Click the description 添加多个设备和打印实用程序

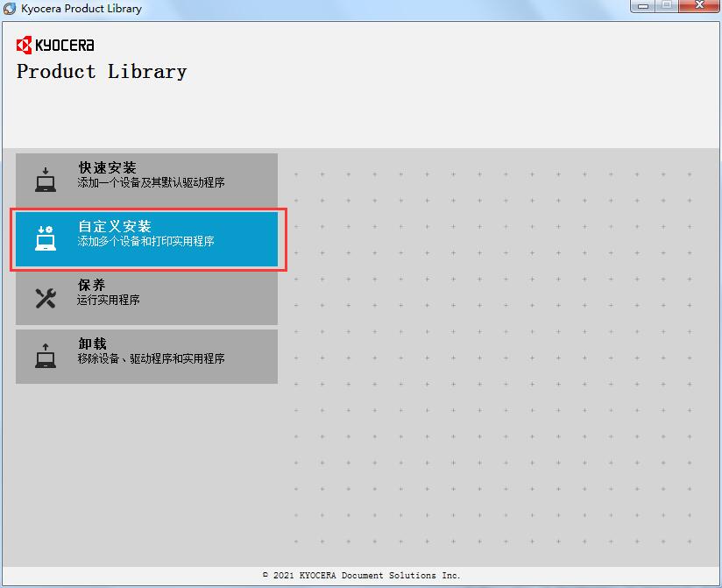click(x=145, y=241)
